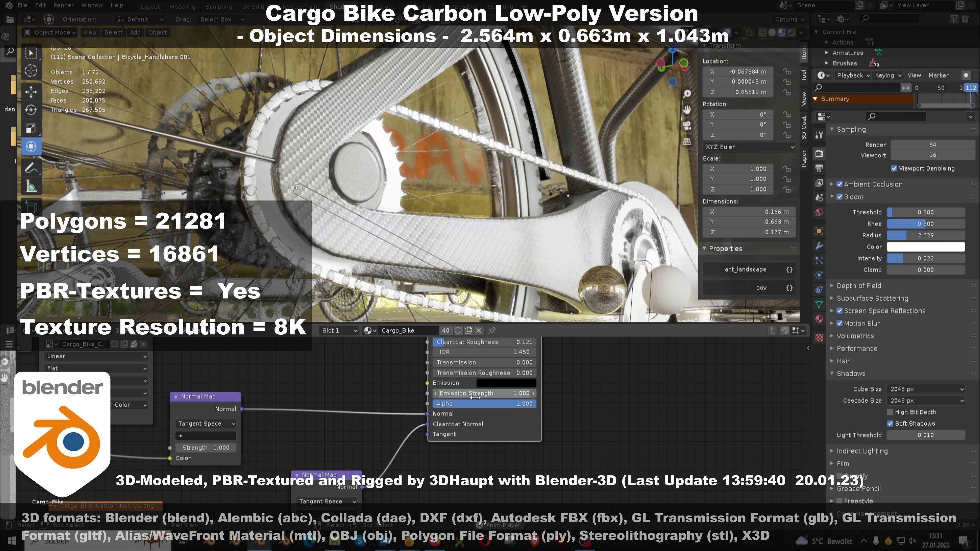Image resolution: width=980 pixels, height=551 pixels.
Task: Disable the Motion Blur checkbox
Action: pyautogui.click(x=840, y=323)
